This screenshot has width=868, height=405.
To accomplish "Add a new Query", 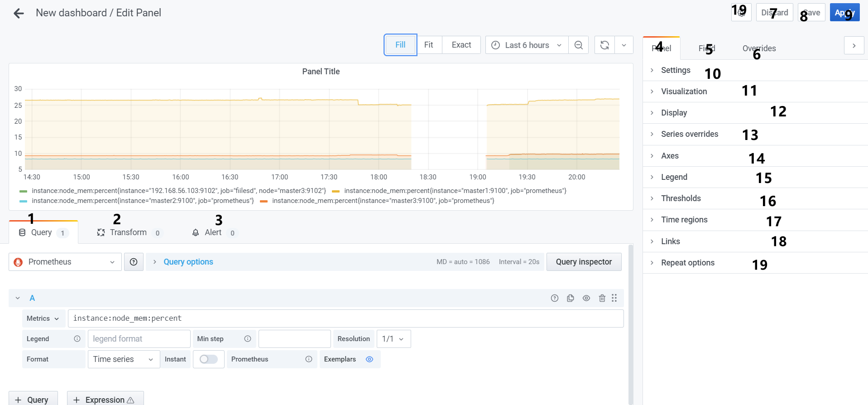I will pos(33,399).
